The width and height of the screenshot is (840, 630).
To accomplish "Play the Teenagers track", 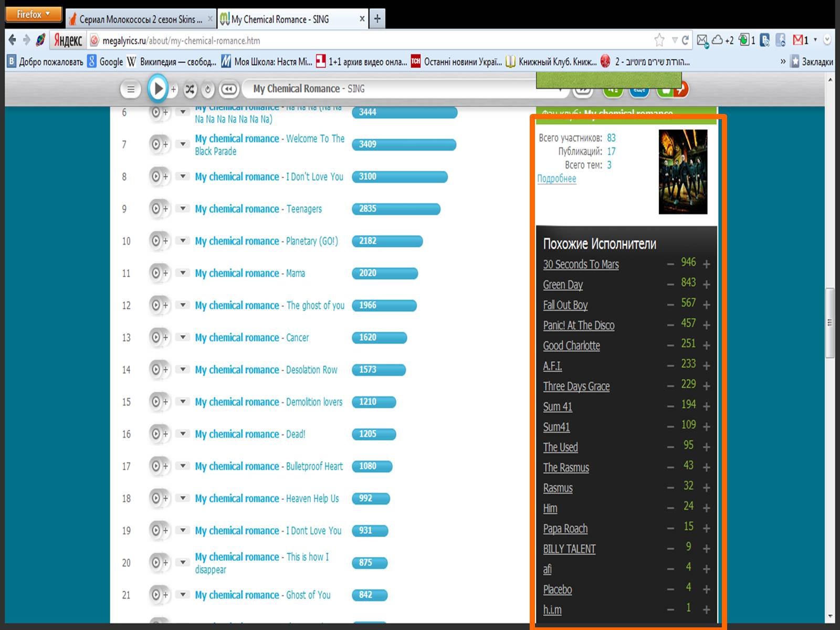I will 156,209.
